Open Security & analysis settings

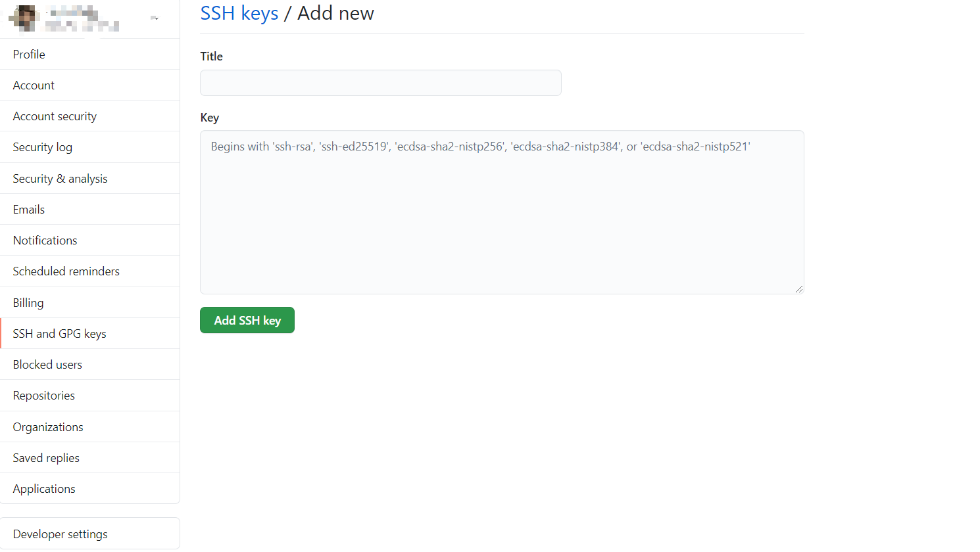89,178
